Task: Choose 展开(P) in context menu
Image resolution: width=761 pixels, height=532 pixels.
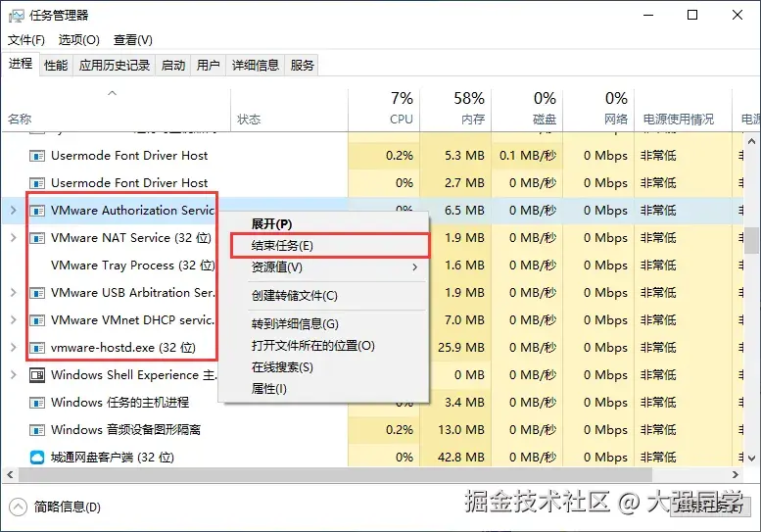Action: [324, 224]
